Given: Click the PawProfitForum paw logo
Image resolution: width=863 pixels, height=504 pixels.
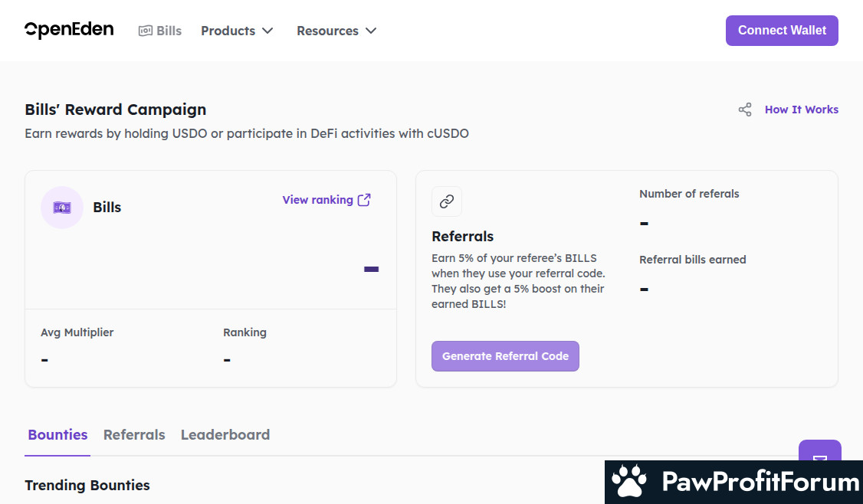Looking at the screenshot, I should 630,482.
